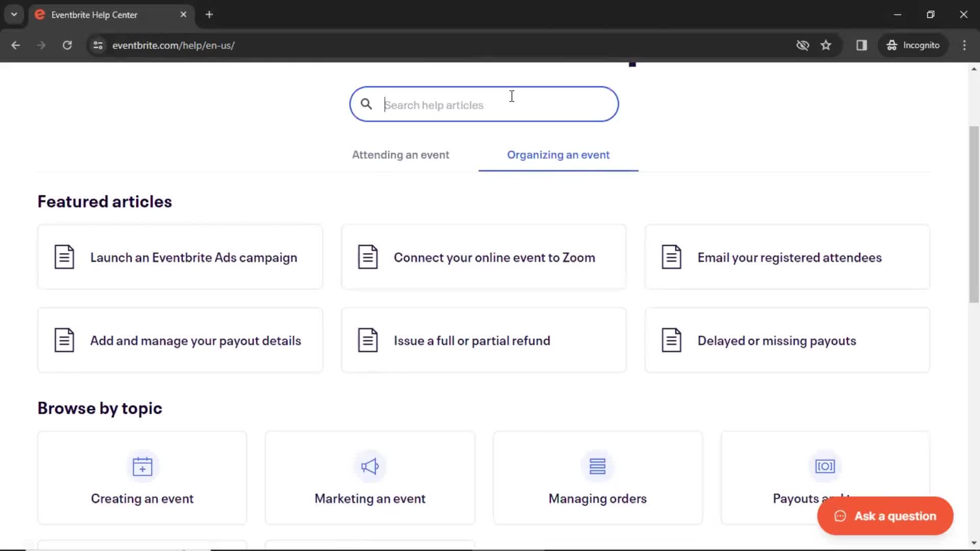Go back with the browser back arrow
Screen dimensions: 980x551
(16, 45)
